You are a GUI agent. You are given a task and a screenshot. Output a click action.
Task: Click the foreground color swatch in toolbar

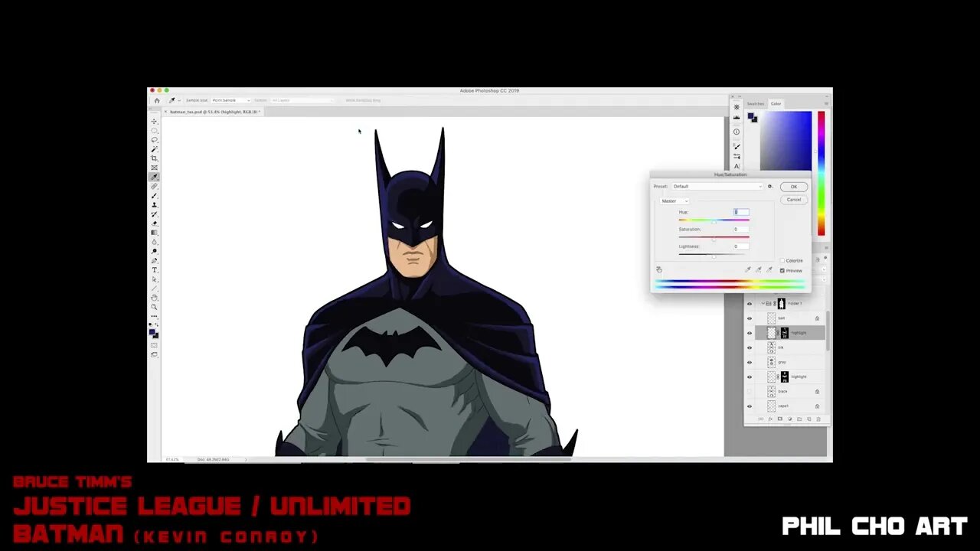tap(152, 332)
